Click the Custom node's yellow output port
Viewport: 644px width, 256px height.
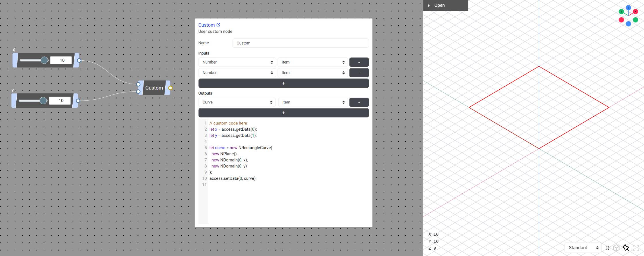point(170,88)
